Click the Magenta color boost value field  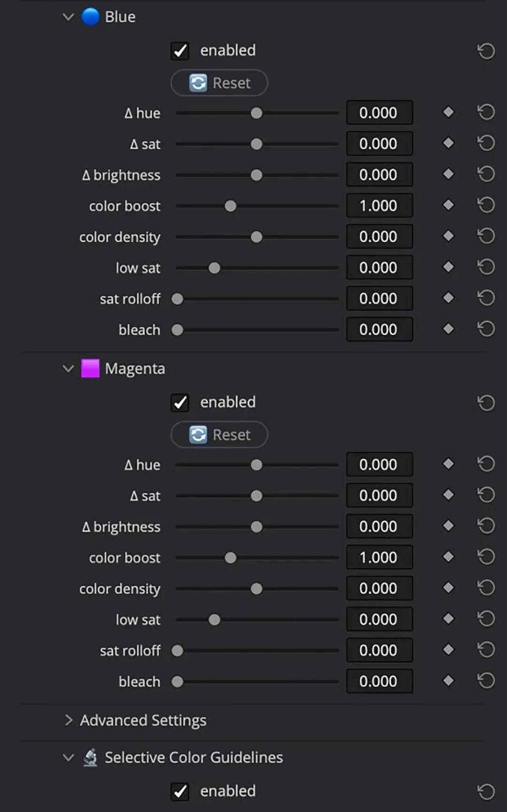tap(379, 557)
